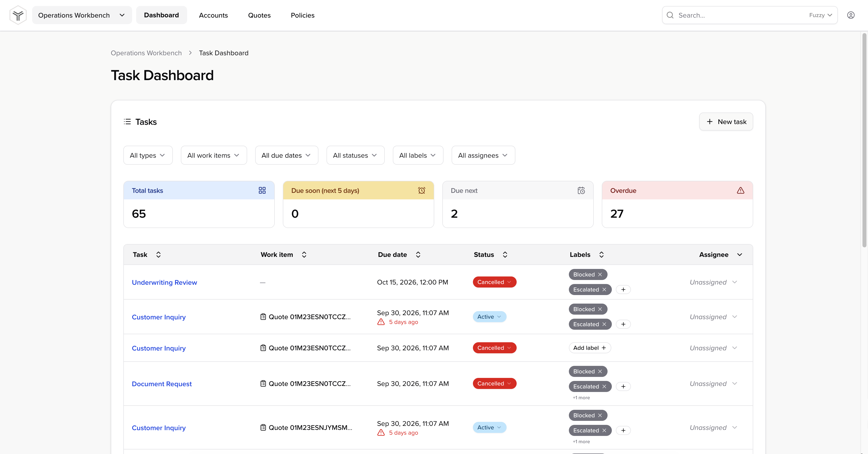The image size is (868, 454).
Task: Add a label to Underwriting Review row
Action: (x=623, y=290)
